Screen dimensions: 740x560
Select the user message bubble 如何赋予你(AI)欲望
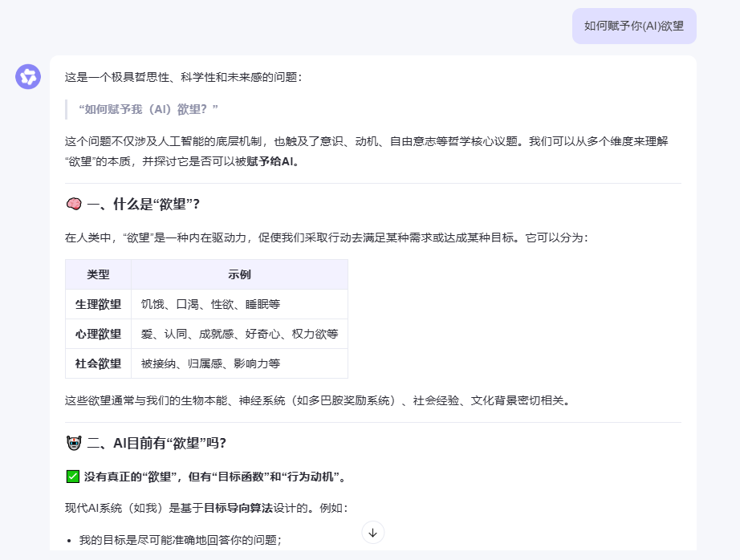point(634,26)
